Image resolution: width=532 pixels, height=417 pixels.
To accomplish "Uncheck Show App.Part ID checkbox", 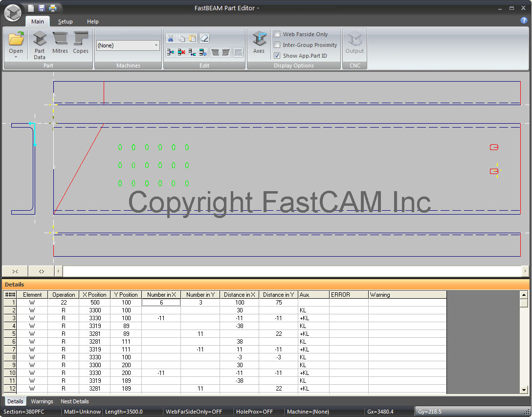I will [277, 55].
